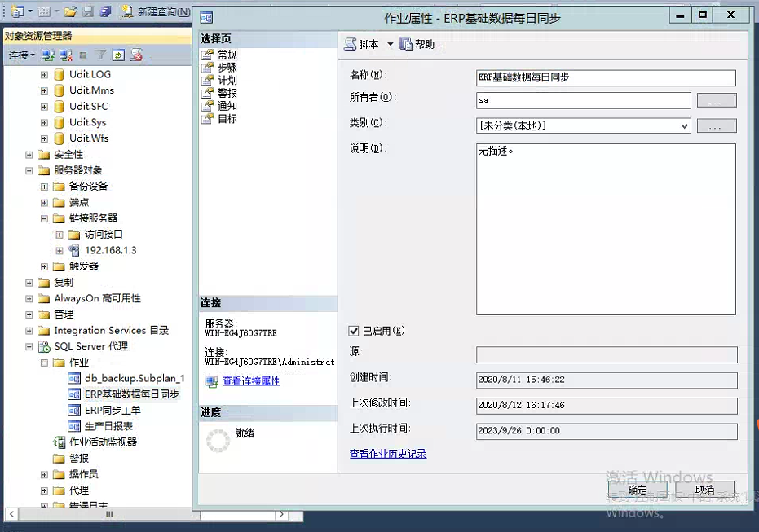Click the 确定 (OK) button

(x=637, y=490)
